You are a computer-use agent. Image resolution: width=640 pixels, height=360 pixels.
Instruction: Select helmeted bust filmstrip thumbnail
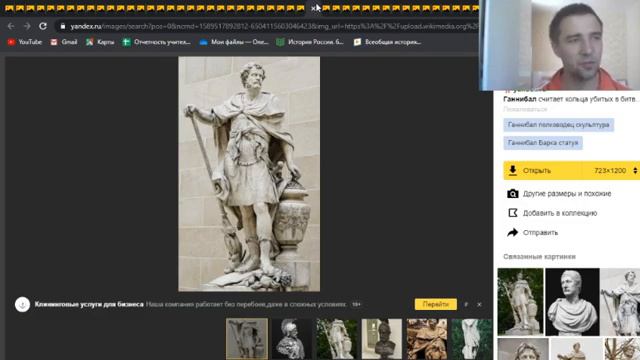pos(291,339)
